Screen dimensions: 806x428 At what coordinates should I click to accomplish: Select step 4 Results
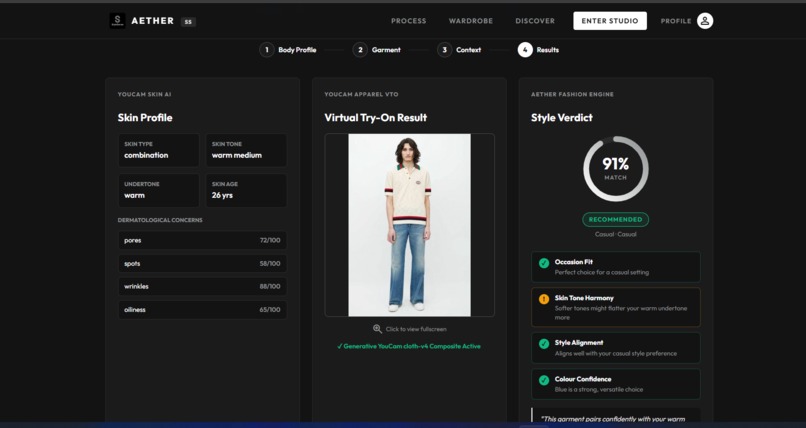tap(538, 50)
